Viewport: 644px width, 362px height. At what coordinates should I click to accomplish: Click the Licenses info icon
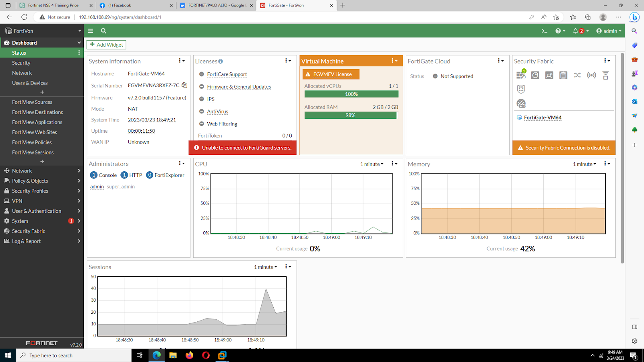click(x=221, y=62)
